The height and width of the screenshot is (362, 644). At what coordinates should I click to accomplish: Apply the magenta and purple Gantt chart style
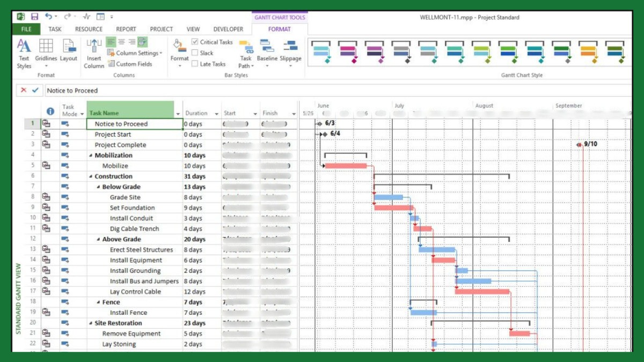pyautogui.click(x=348, y=52)
